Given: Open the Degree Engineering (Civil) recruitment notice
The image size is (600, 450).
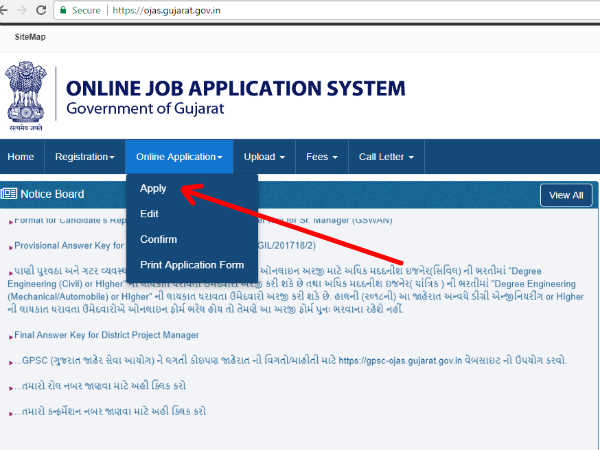Looking at the screenshot, I should (295, 290).
